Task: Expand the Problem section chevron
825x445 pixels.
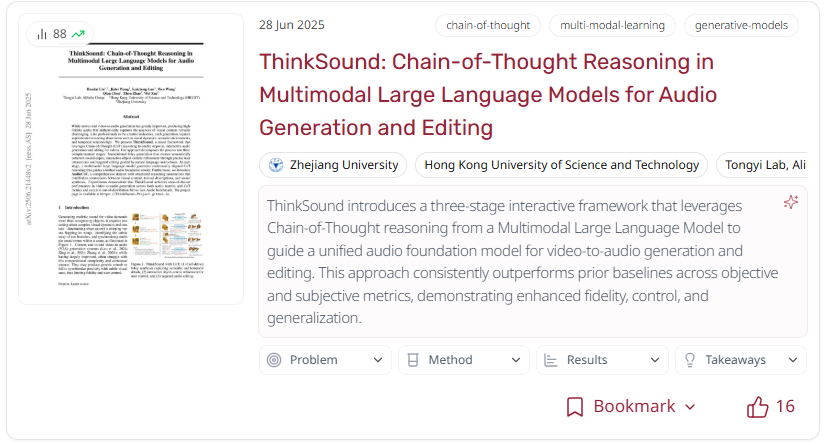Action: pos(377,360)
